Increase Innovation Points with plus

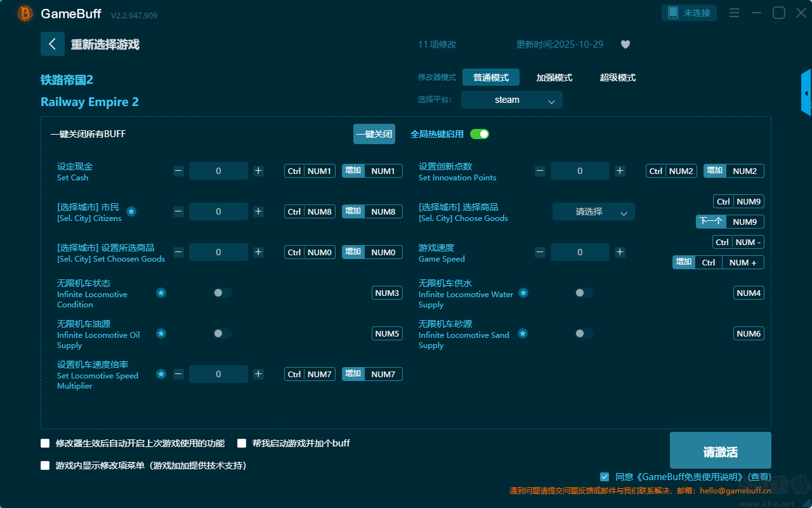click(x=620, y=171)
